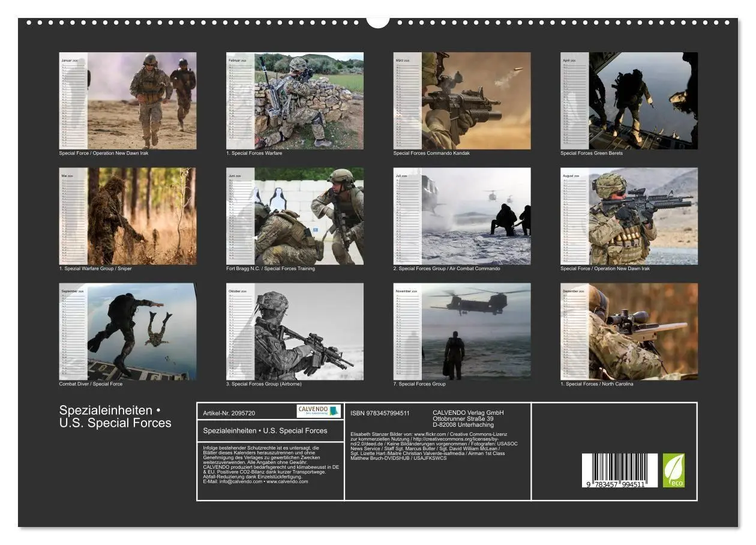Click '2. Special Forces Group / Air Combat Commando'

pos(447,268)
